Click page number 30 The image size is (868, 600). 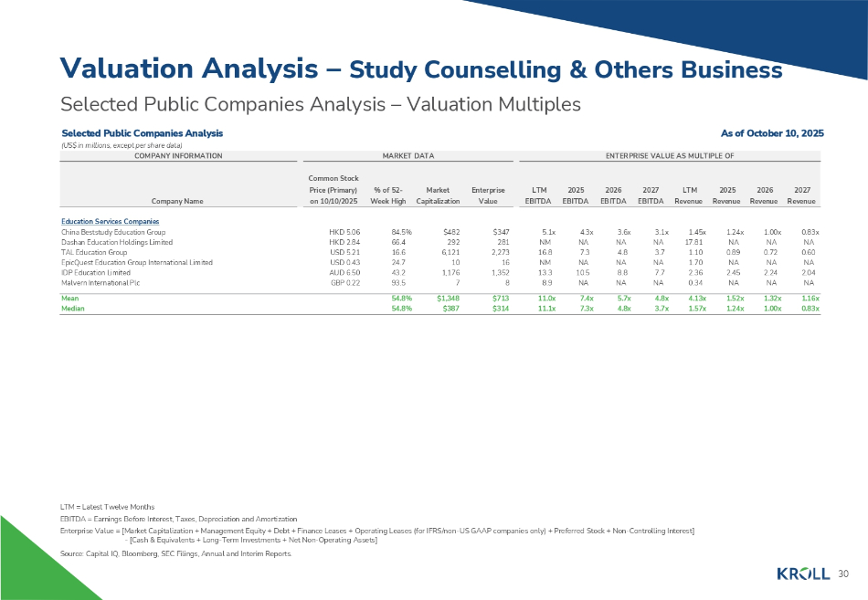[x=842, y=574]
